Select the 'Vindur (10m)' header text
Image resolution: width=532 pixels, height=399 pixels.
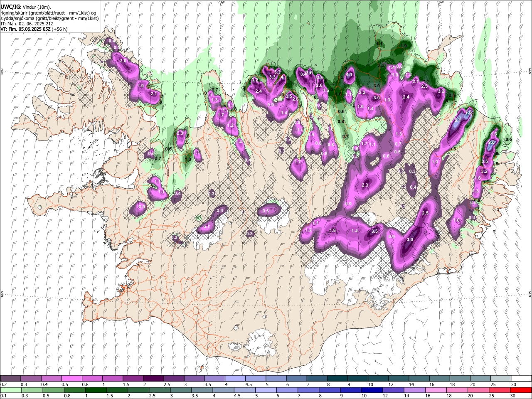36,7
